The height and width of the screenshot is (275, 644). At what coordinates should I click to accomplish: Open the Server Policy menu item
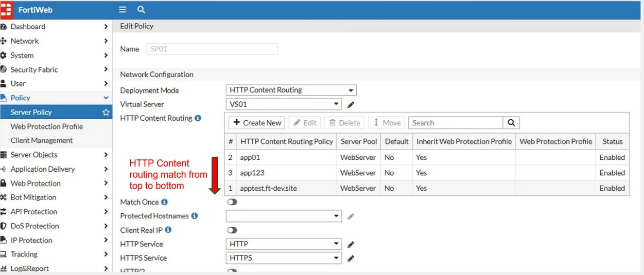pyautogui.click(x=56, y=112)
